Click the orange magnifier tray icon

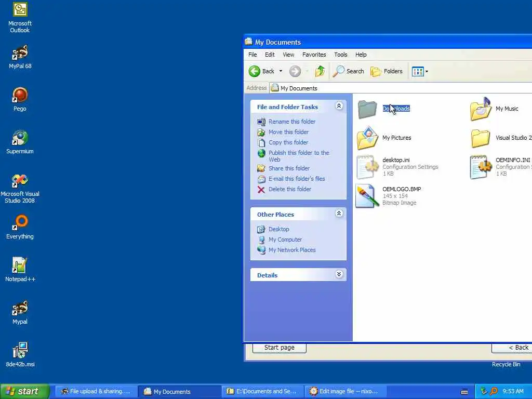[494, 392]
